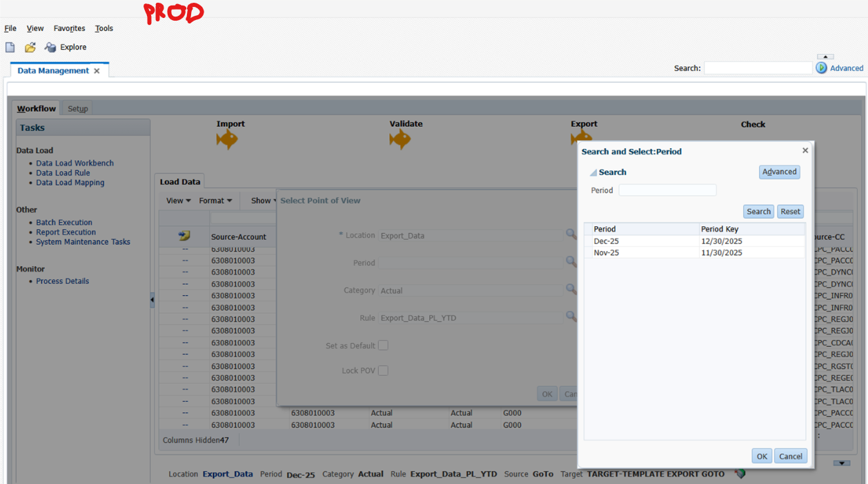Click the expand arrow at bottom right
The image size is (868, 484).
[x=841, y=463]
